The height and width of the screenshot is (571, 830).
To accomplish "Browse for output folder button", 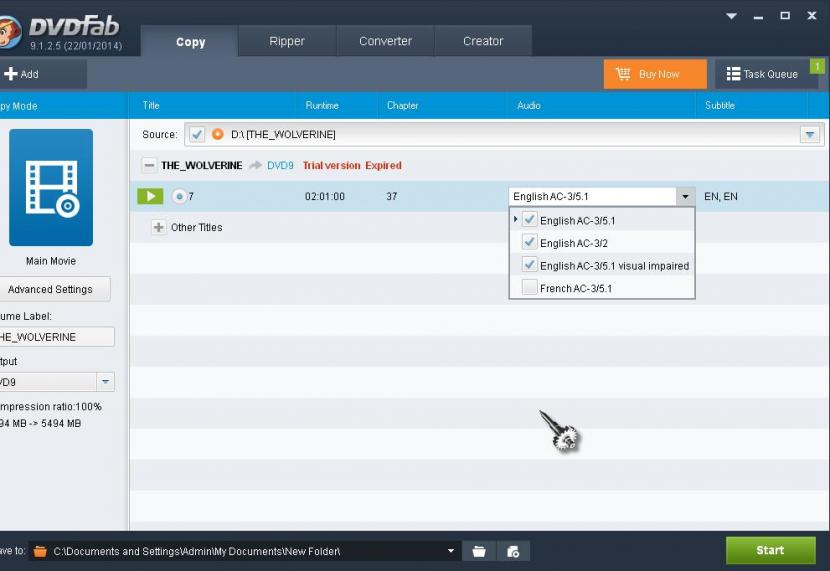I will coord(479,551).
